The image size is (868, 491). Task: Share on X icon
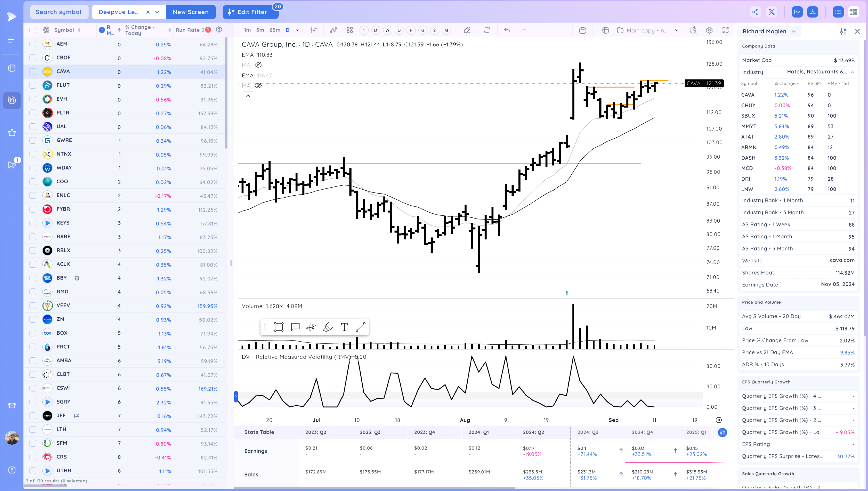pyautogui.click(x=771, y=12)
